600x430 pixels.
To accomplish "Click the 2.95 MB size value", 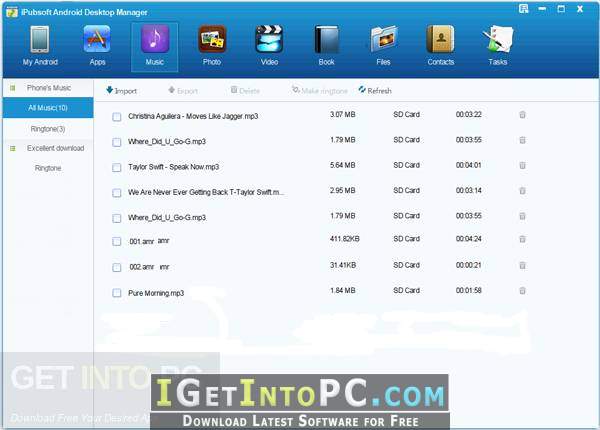I will pyautogui.click(x=342, y=191).
